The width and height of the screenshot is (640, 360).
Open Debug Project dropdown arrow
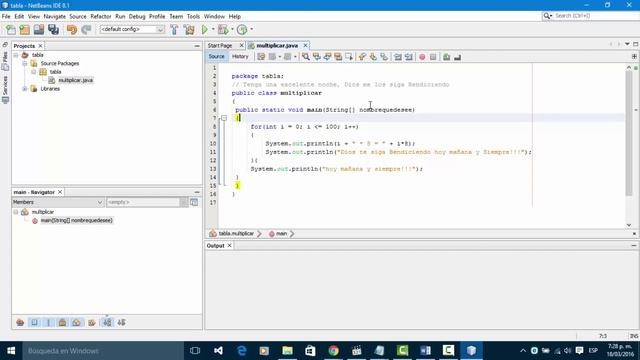[232, 29]
